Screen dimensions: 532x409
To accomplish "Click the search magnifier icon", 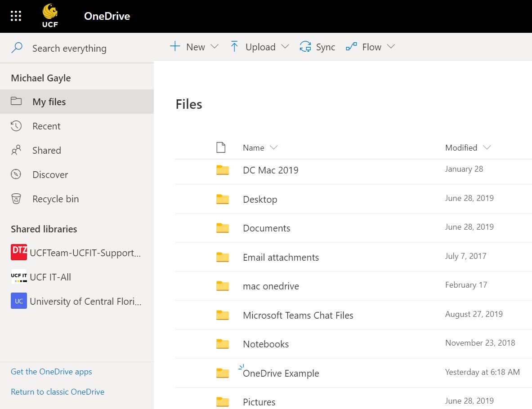I will pos(17,48).
